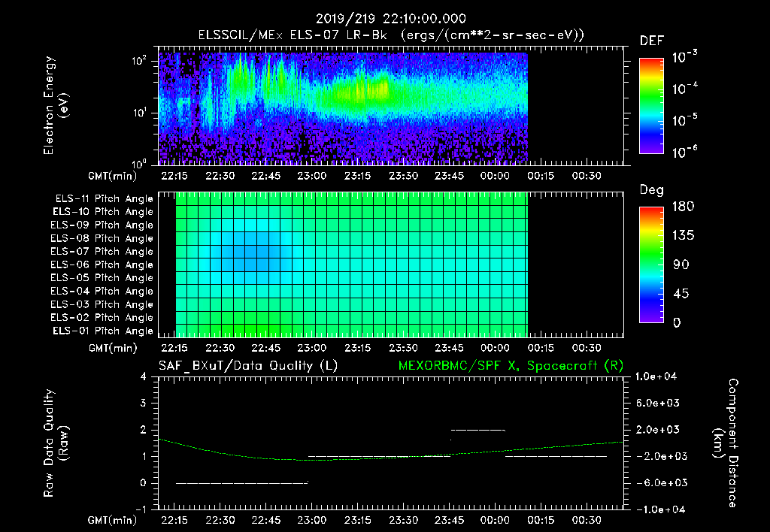Select the ELS-01 Pitch Angle row label
The width and height of the screenshot is (770, 532).
[x=103, y=331]
